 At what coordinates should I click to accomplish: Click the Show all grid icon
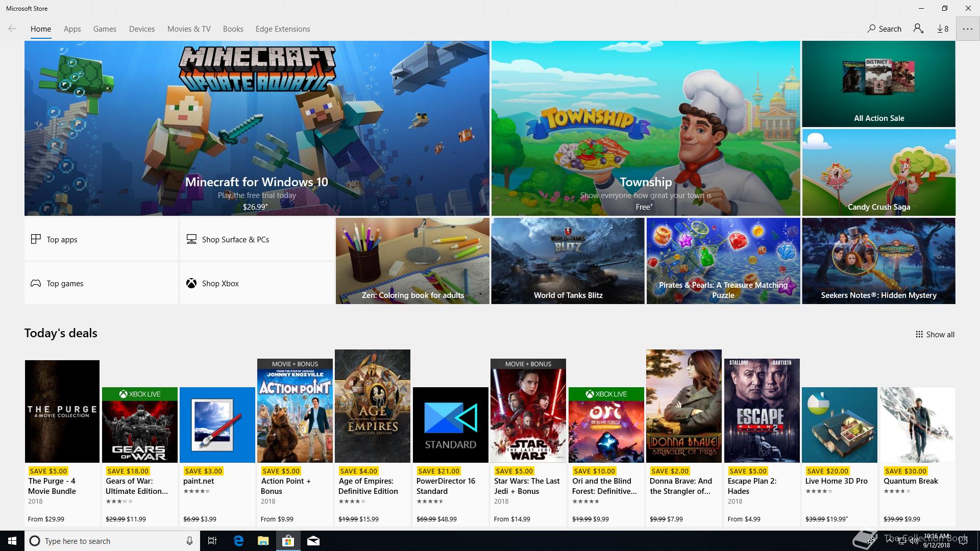(x=919, y=335)
